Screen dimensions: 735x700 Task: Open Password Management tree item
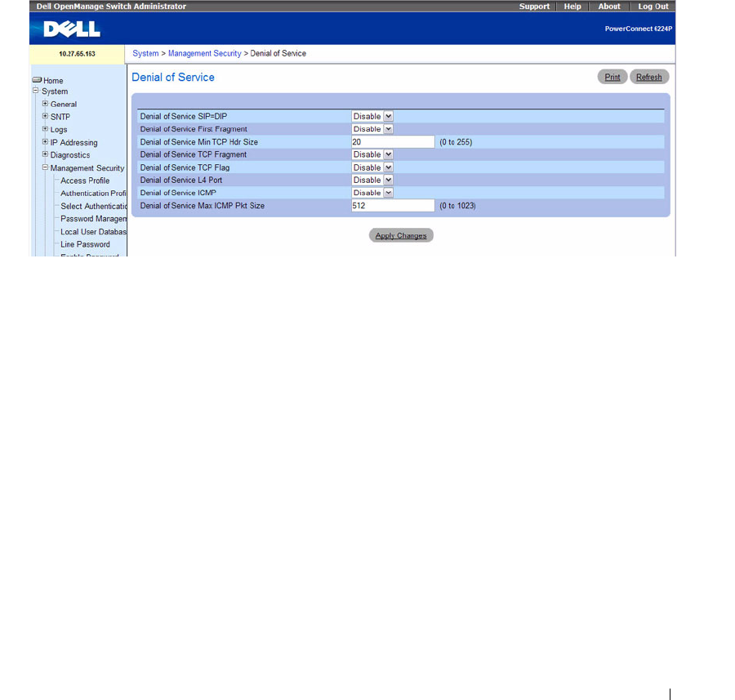[93, 218]
